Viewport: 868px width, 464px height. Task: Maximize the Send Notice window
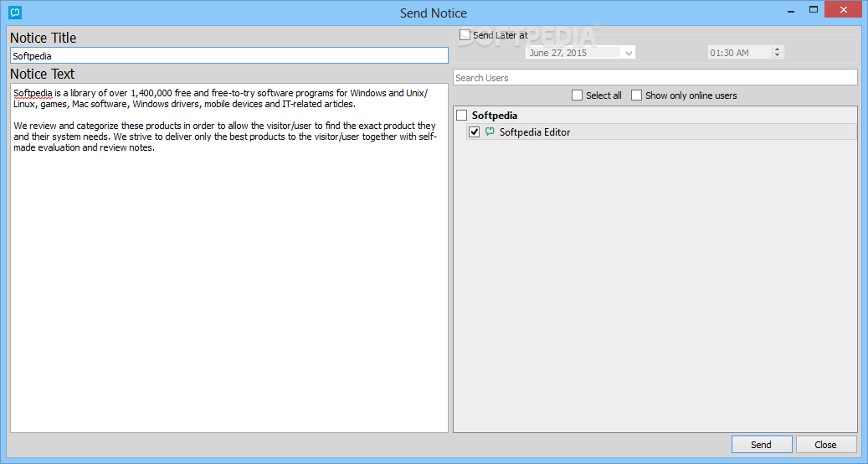click(x=814, y=10)
